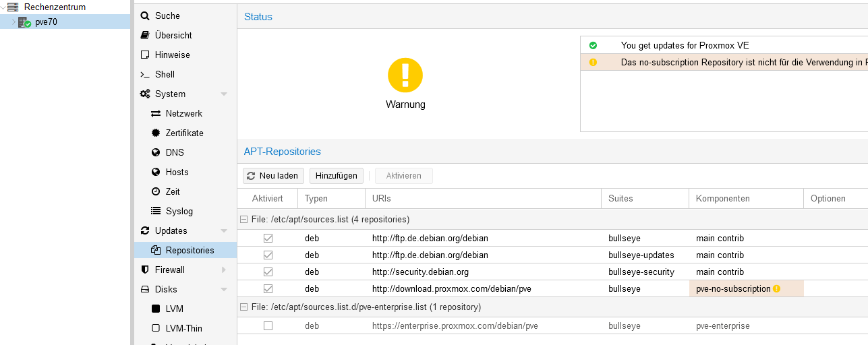Open the Shell menu item
The image size is (868, 345).
(185, 74)
